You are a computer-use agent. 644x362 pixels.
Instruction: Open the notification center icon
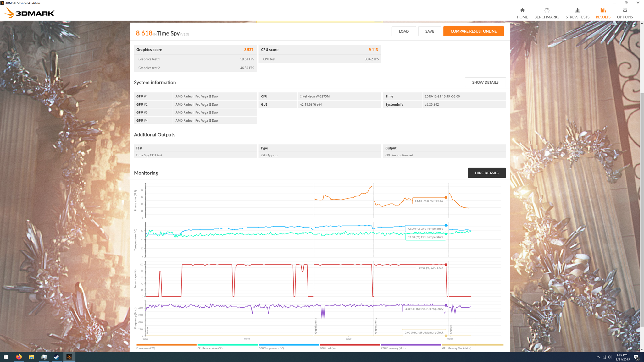[x=636, y=357]
